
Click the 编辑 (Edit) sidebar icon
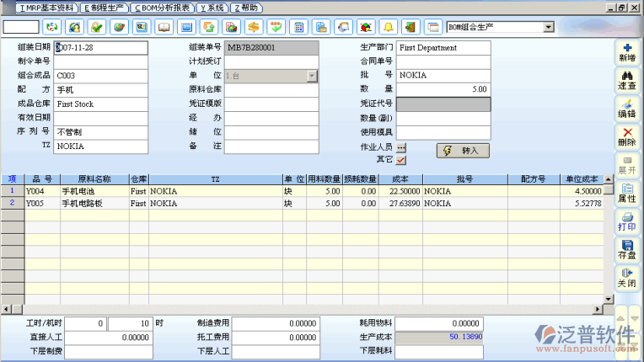626,108
